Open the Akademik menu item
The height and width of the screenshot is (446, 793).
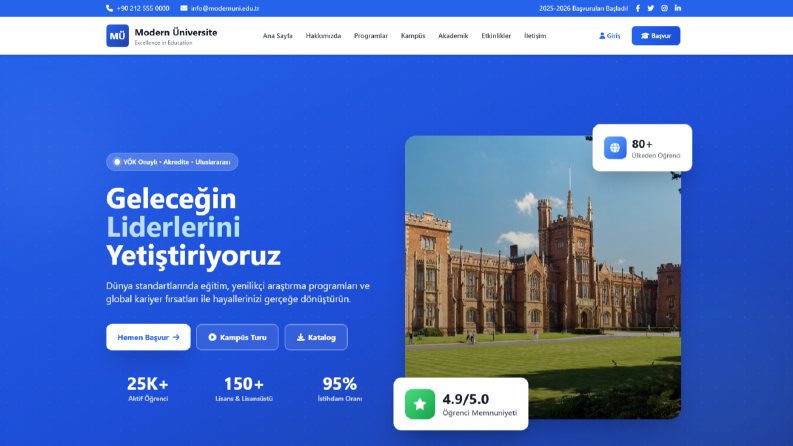point(453,36)
